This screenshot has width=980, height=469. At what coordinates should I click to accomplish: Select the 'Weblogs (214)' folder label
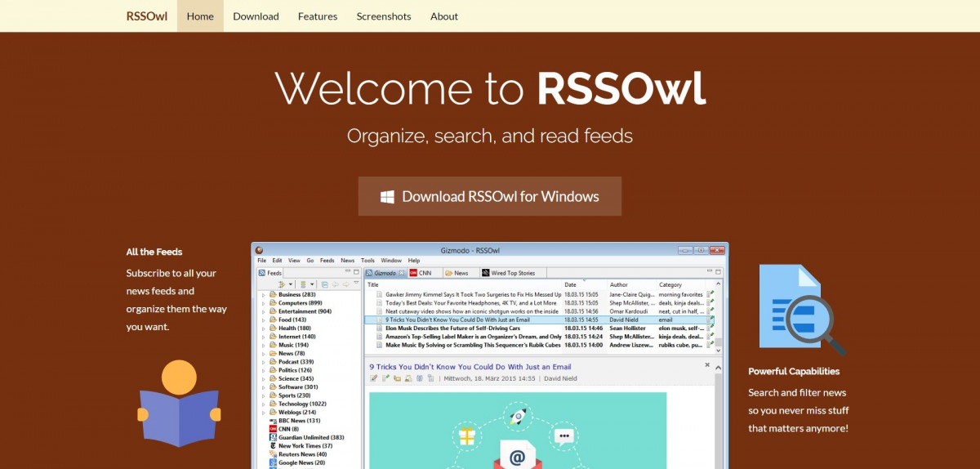coord(297,412)
